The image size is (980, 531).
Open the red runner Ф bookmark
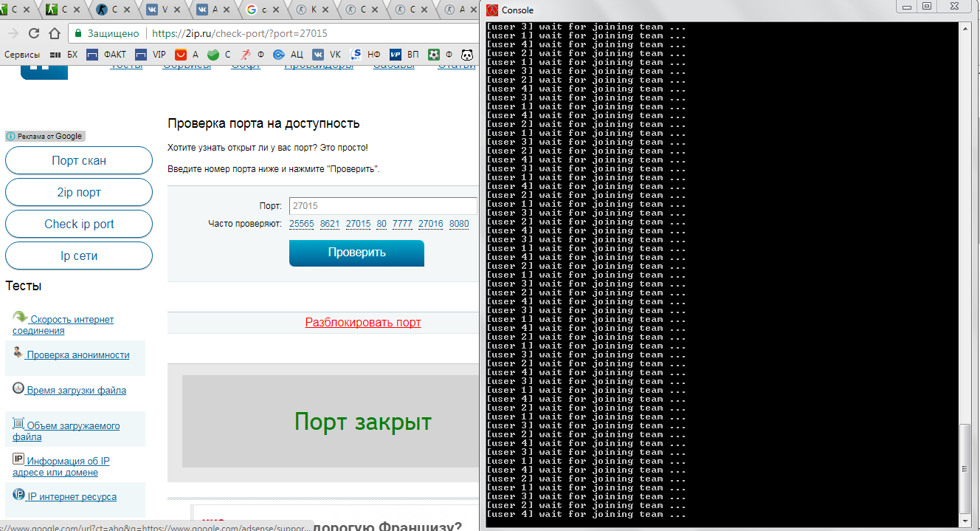pyautogui.click(x=252, y=54)
